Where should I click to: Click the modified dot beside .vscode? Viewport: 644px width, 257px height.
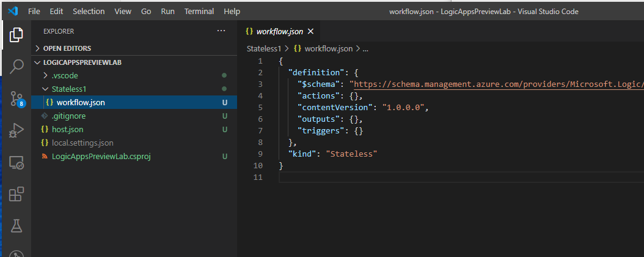(224, 76)
